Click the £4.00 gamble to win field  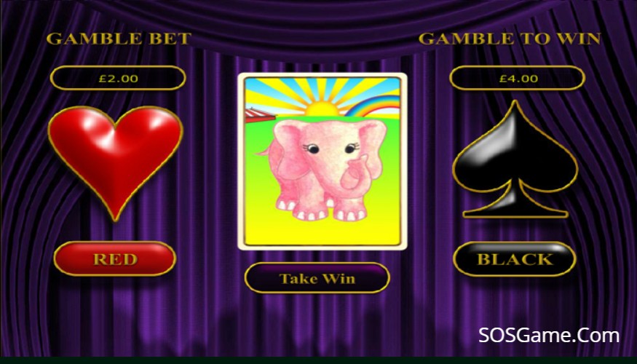tap(518, 78)
